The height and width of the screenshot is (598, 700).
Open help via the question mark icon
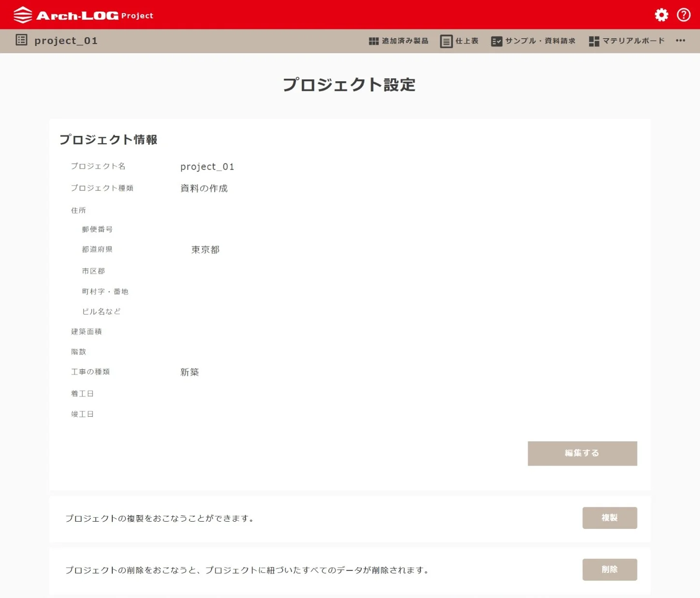tap(684, 15)
